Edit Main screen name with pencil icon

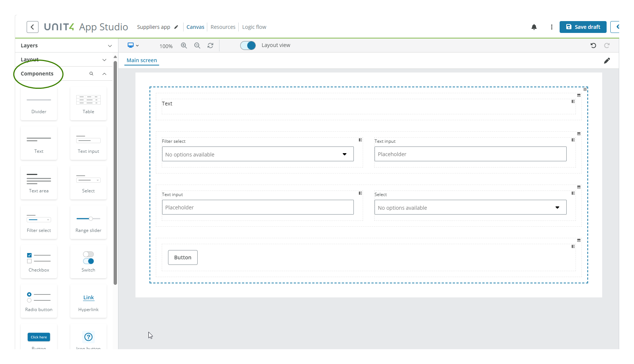[x=607, y=61]
